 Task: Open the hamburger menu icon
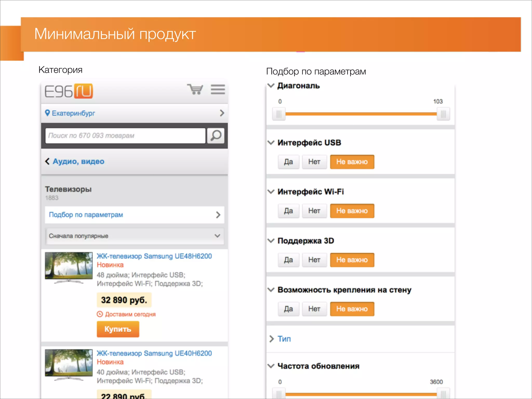[218, 89]
